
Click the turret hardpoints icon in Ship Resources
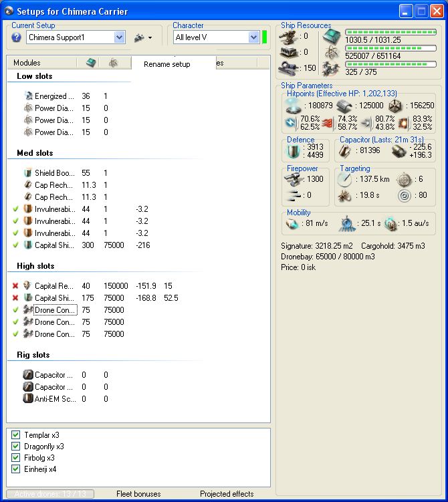coord(289,37)
